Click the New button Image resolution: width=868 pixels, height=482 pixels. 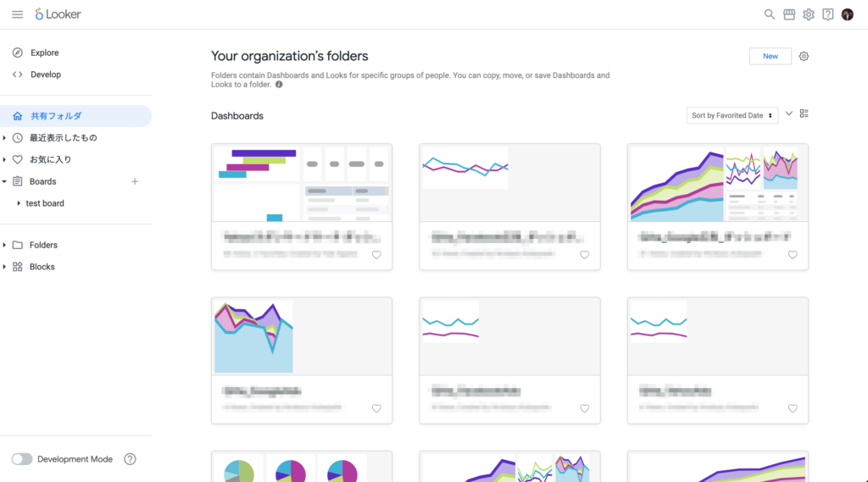[770, 57]
